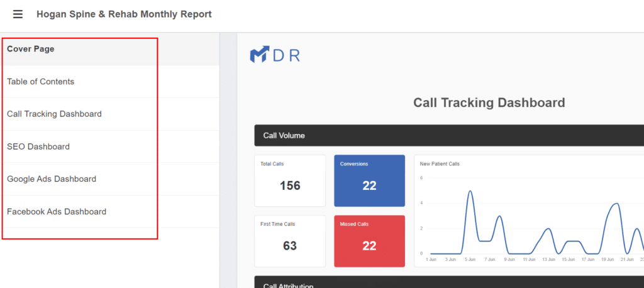Select the blue Conversions card

[369, 180]
